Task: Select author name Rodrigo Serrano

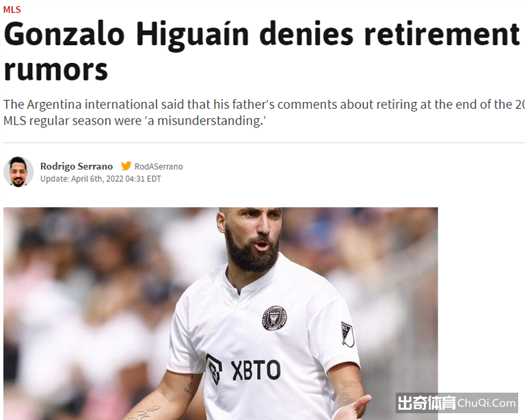Action: (77, 166)
